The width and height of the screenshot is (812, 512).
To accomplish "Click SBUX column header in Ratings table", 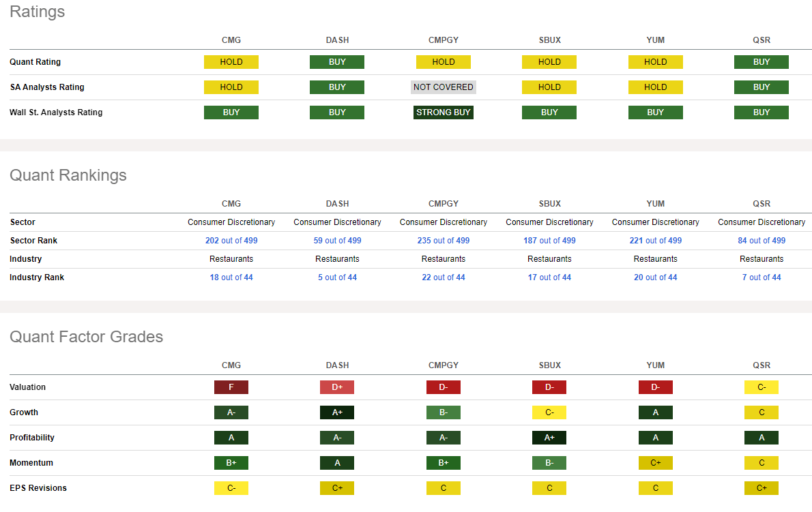I will (549, 40).
